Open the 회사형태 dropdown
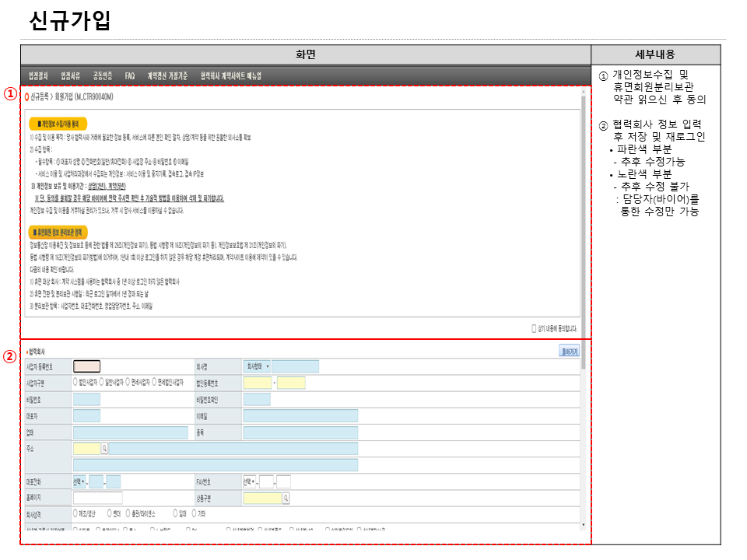This screenshot has width=747, height=560. 258,366
